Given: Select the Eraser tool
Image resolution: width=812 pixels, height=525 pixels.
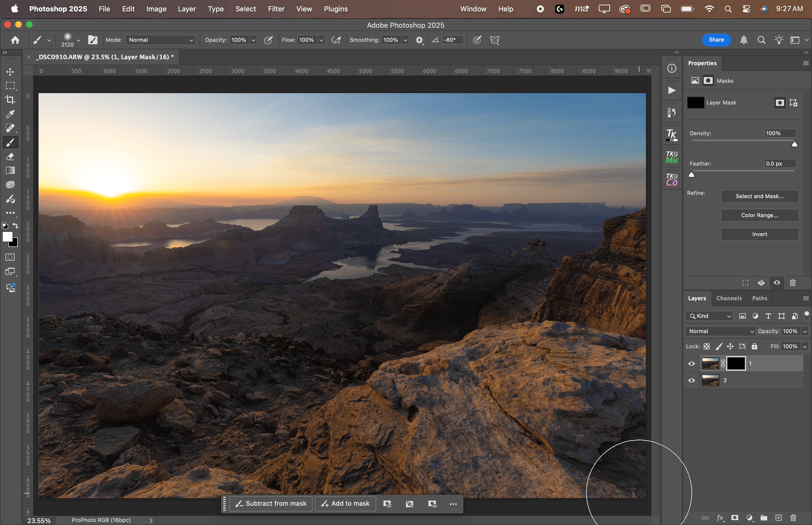Looking at the screenshot, I should pos(10,157).
